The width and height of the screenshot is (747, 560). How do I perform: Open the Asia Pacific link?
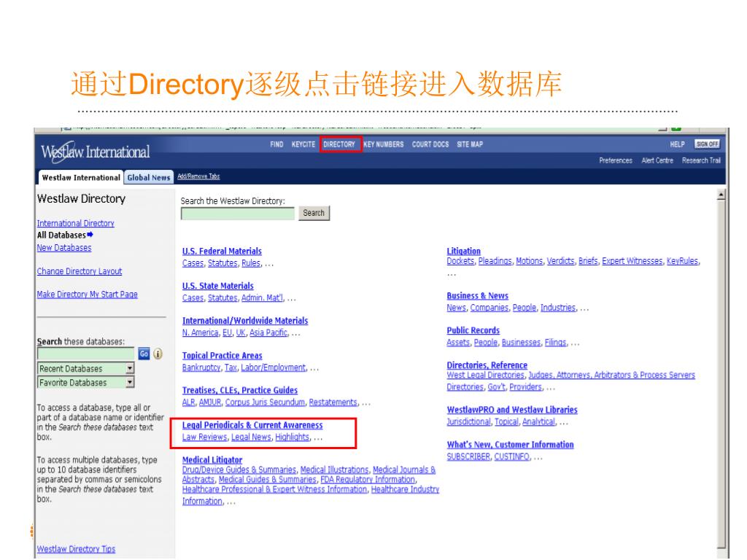pos(268,332)
